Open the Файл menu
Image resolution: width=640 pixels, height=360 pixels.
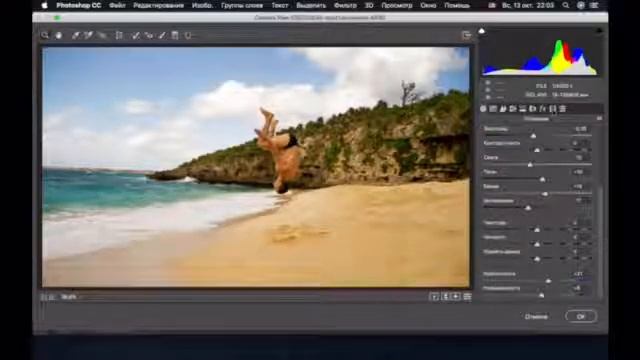[117, 5]
